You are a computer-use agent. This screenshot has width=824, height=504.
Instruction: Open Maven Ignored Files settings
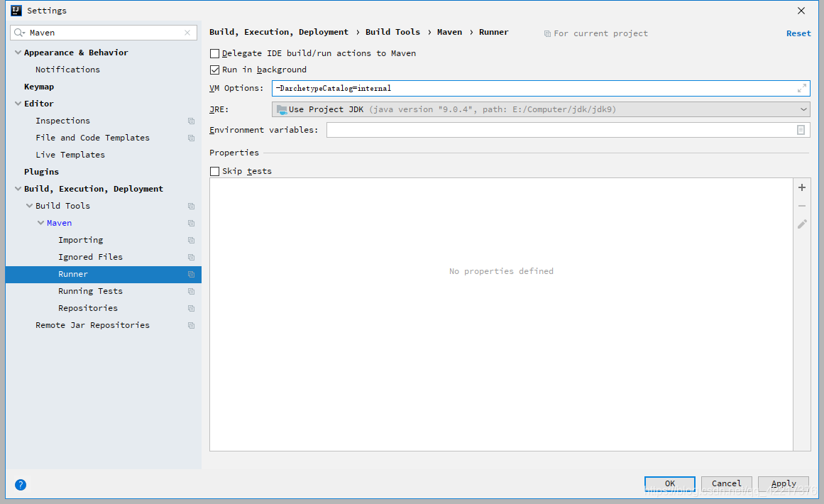point(90,257)
